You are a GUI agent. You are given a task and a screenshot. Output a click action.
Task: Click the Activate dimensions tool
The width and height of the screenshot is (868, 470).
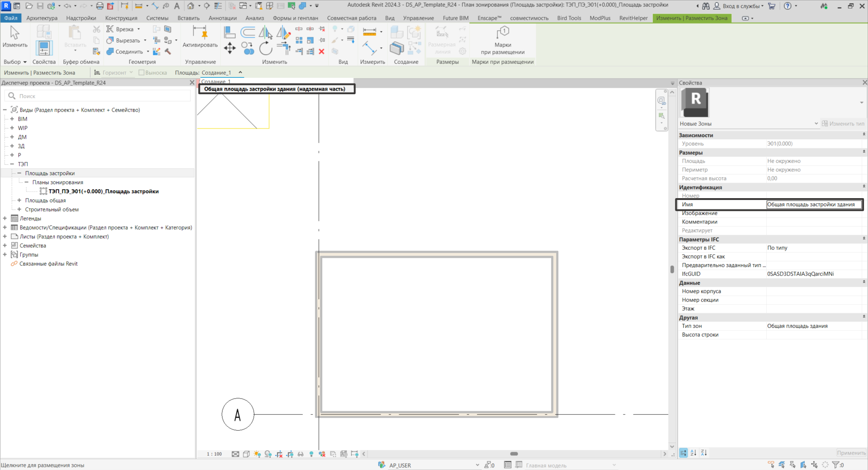coord(200,36)
